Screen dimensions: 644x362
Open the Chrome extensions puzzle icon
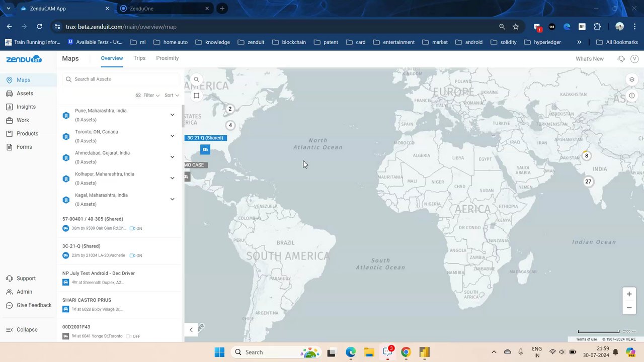tap(597, 27)
